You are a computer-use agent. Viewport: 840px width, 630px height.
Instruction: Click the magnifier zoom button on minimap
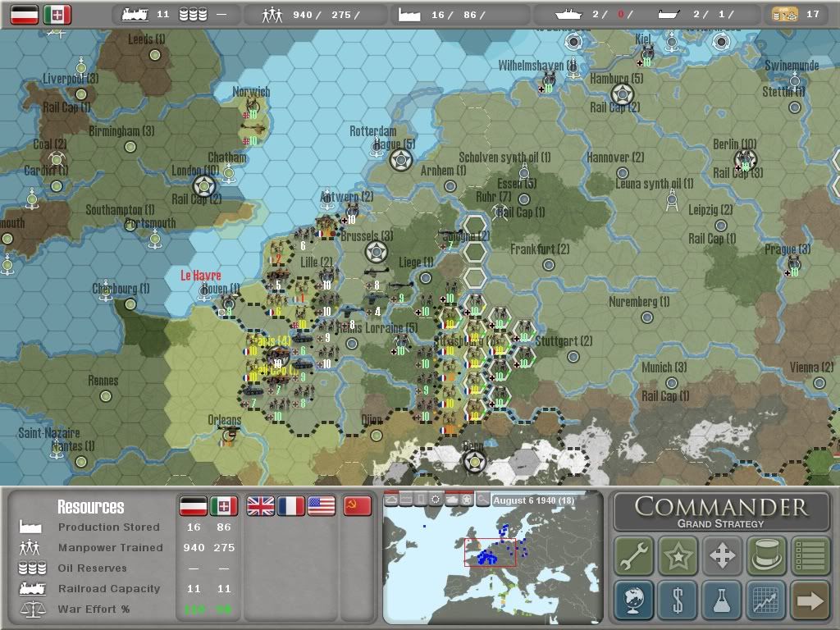482,500
